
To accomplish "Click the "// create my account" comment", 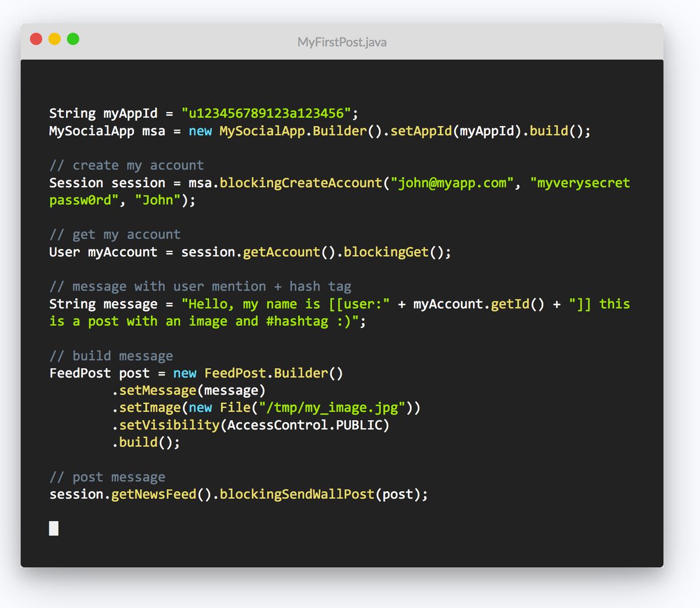I will pos(127,165).
